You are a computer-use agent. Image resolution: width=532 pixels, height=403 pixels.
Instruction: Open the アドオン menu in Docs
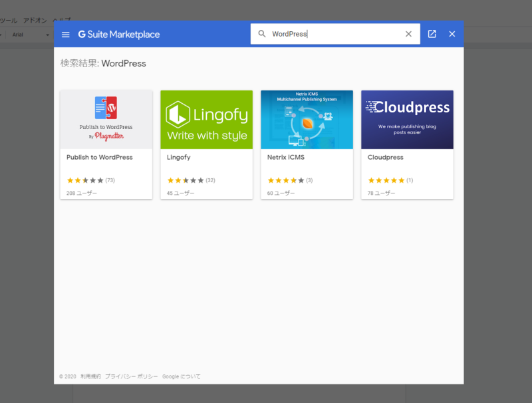35,21
